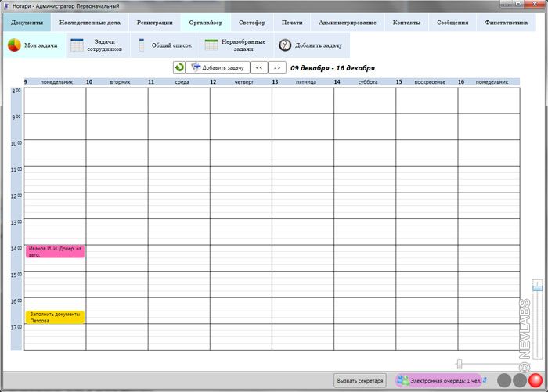Click the red traffic light indicator
Image resolution: width=548 pixels, height=392 pixels.
pyautogui.click(x=535, y=380)
